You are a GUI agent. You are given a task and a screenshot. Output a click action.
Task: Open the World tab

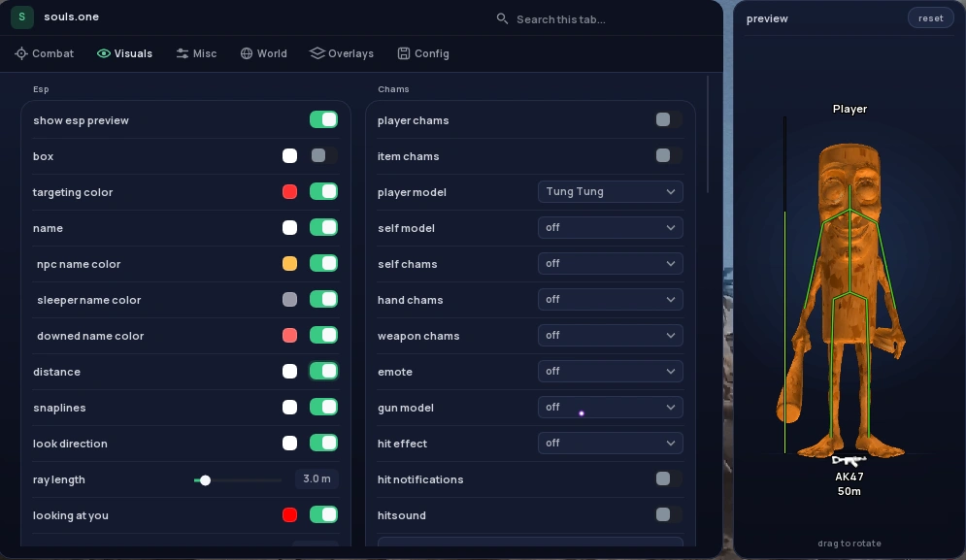pos(264,53)
